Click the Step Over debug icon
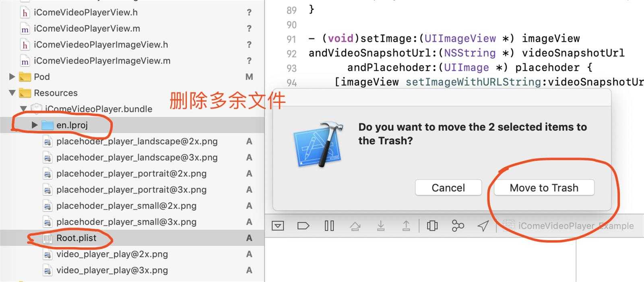Image resolution: width=644 pixels, height=282 pixels. 355,226
